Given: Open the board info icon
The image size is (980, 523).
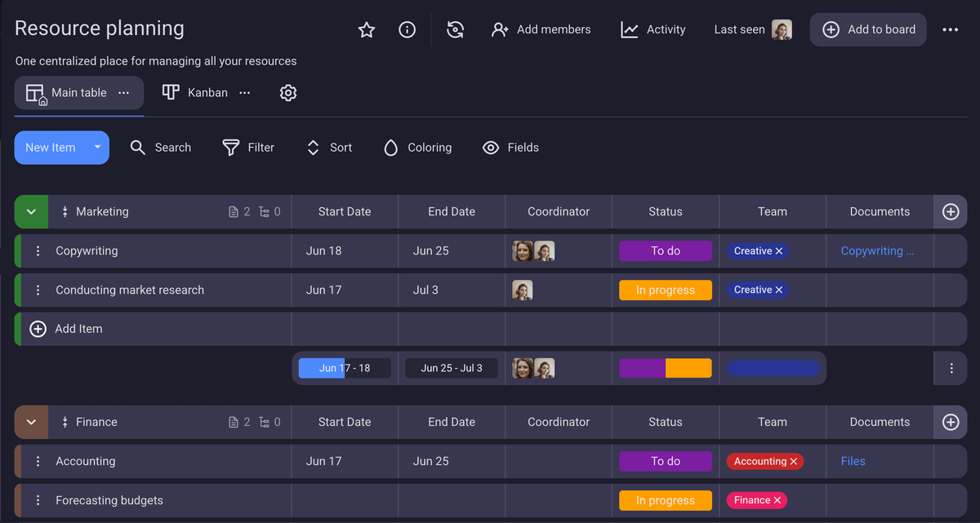Looking at the screenshot, I should click(407, 30).
